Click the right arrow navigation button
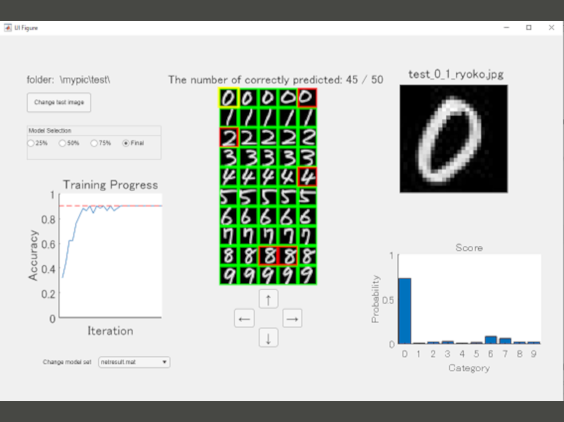 click(x=292, y=318)
